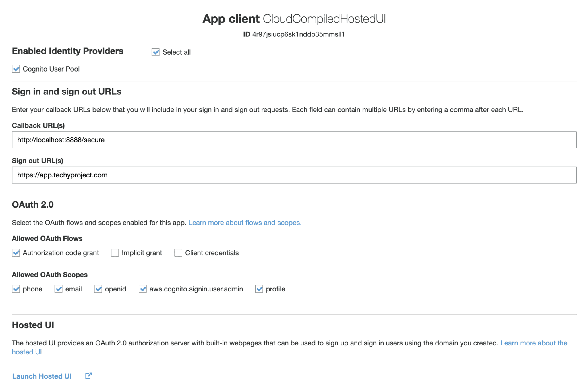Viewport: 588px width, 392px height.
Task: Disable the aws.cognito.signin.user.admin scope
Action: click(142, 289)
